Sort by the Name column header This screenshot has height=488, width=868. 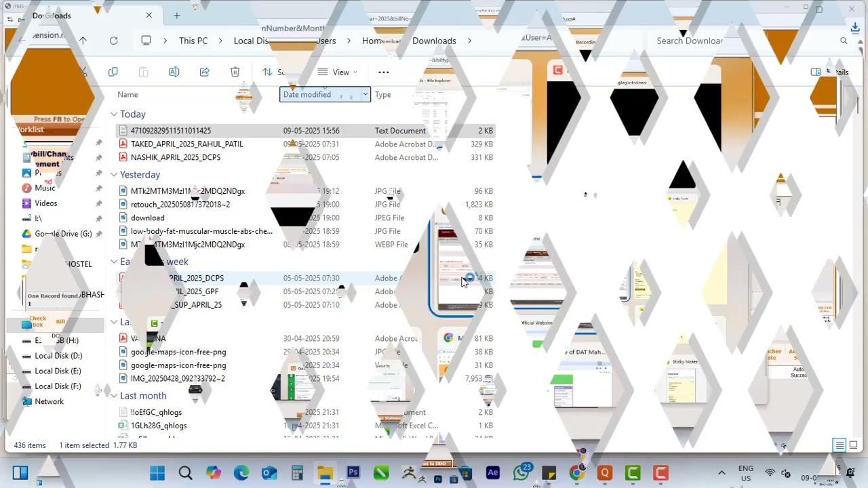pos(127,95)
